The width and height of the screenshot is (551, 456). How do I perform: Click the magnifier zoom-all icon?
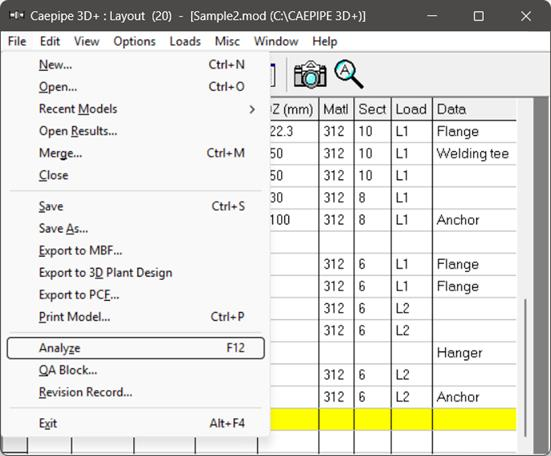tap(349, 74)
